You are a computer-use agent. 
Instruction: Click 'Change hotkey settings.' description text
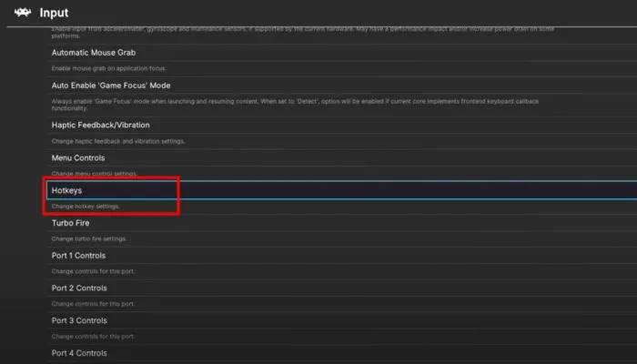point(86,207)
